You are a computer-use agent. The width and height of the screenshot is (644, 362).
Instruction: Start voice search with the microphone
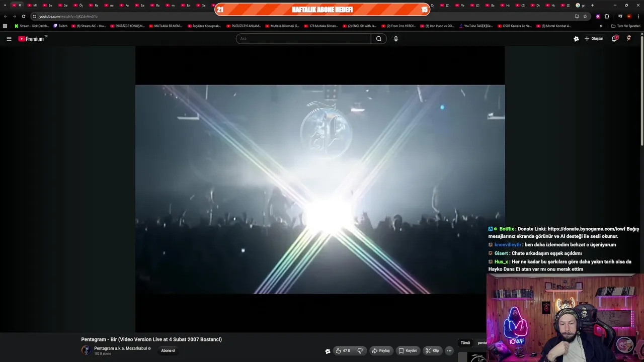[x=396, y=39]
